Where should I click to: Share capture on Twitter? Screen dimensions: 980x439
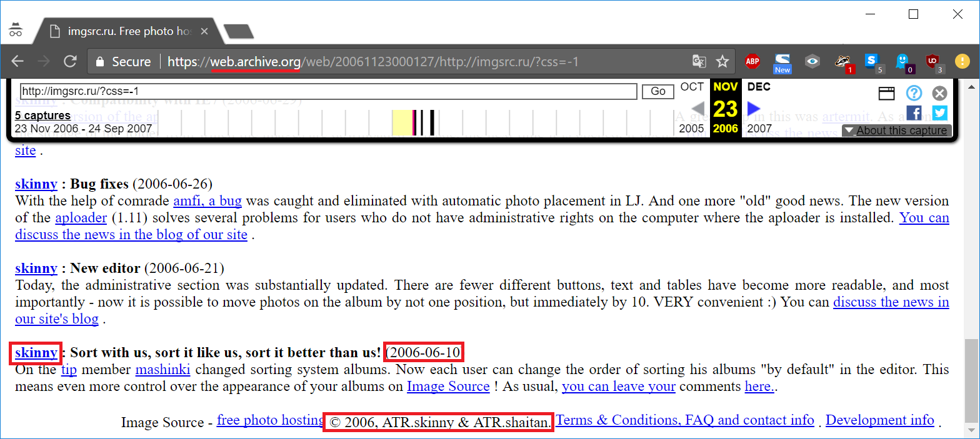(x=940, y=112)
